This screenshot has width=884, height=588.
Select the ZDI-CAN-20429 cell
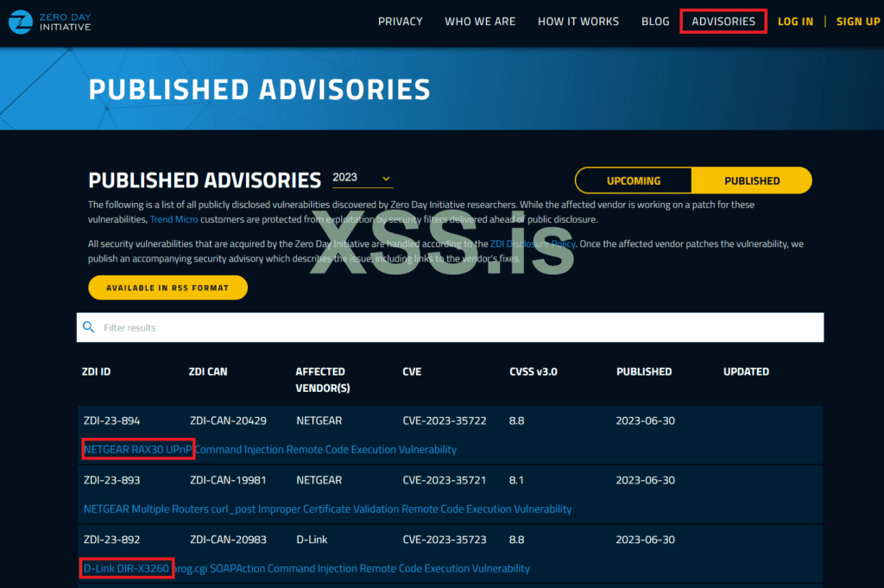point(228,420)
